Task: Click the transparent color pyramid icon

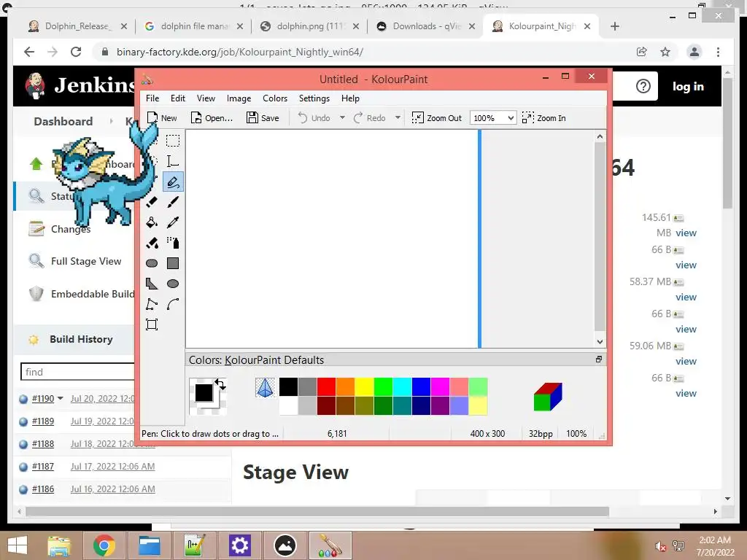Action: 265,388
